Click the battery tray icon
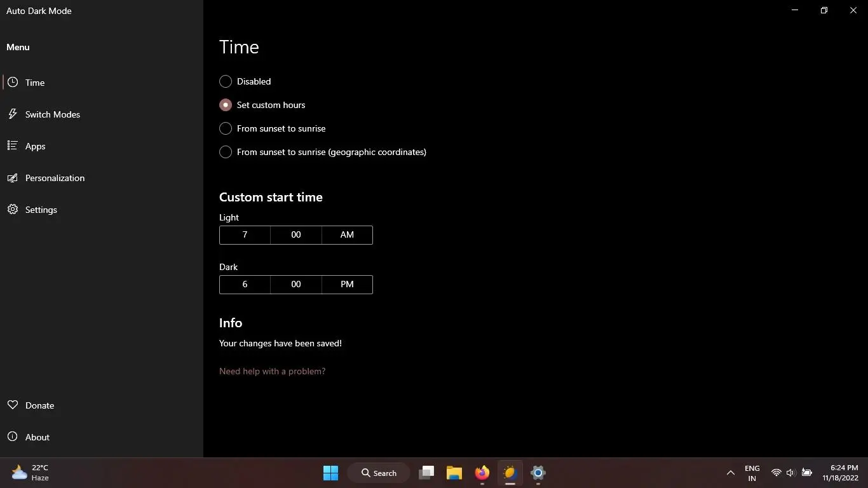 click(x=807, y=473)
